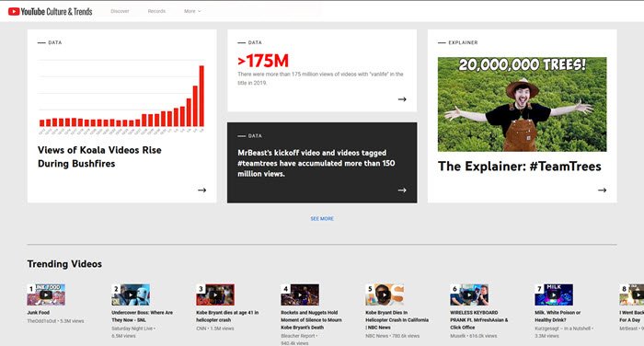The height and width of the screenshot is (346, 644).
Task: Open the Koala videos bar chart
Action: pos(121,96)
